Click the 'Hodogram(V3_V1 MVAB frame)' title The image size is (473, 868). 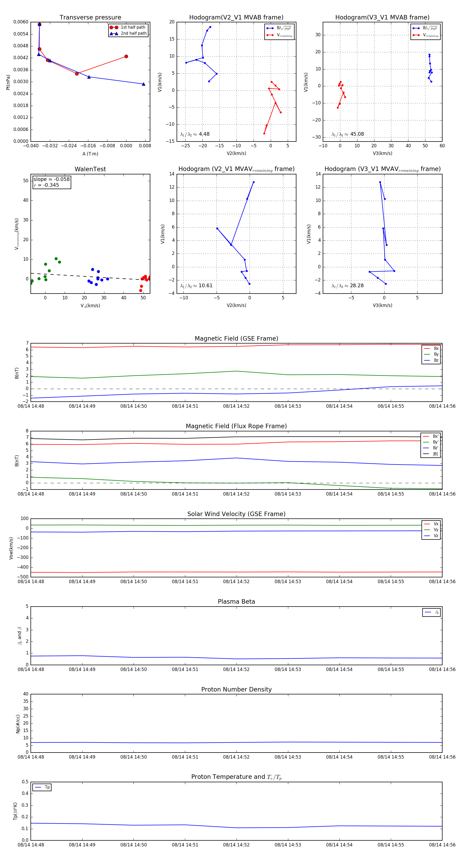point(382,18)
